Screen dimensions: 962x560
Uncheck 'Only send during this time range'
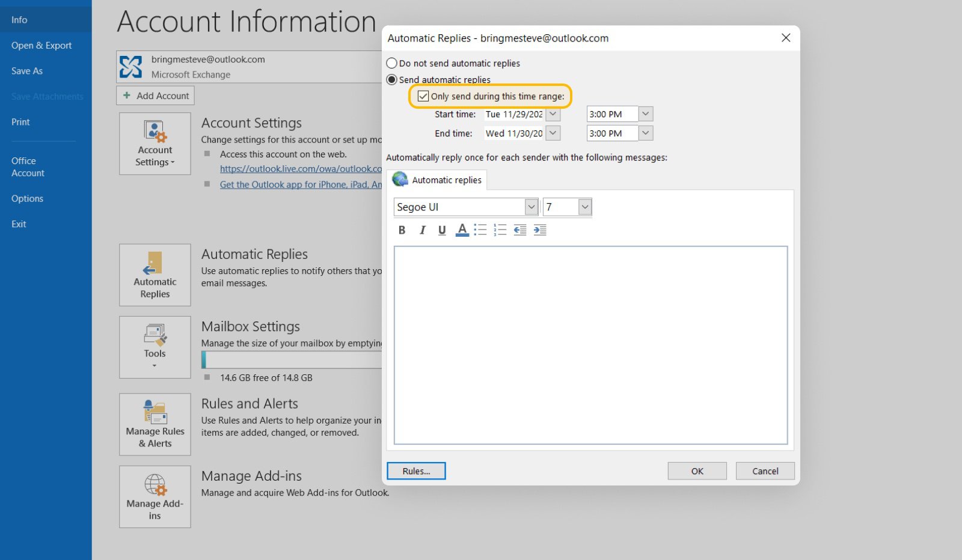coord(423,96)
